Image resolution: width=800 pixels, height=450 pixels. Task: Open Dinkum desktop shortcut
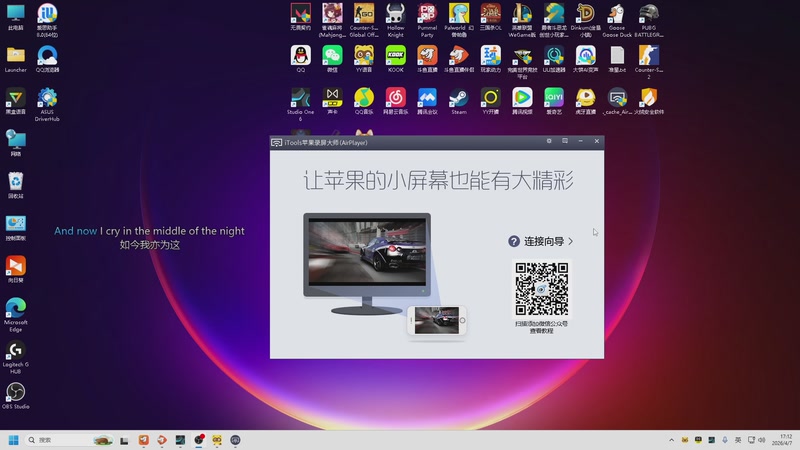(585, 20)
